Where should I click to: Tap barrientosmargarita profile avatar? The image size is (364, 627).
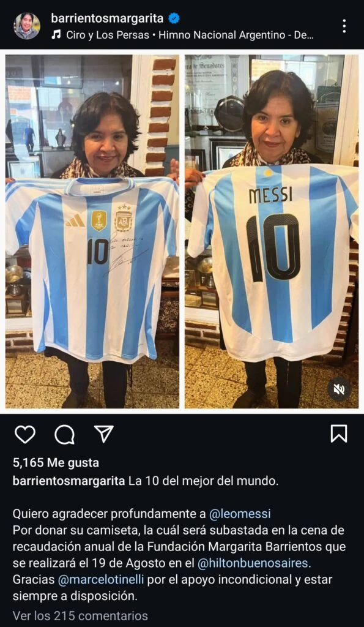click(27, 26)
